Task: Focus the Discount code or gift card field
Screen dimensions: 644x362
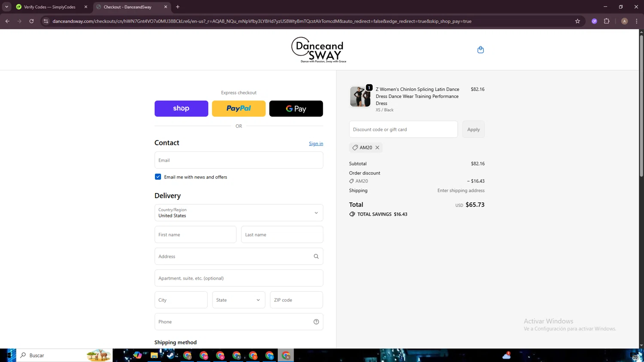Action: pos(404,130)
